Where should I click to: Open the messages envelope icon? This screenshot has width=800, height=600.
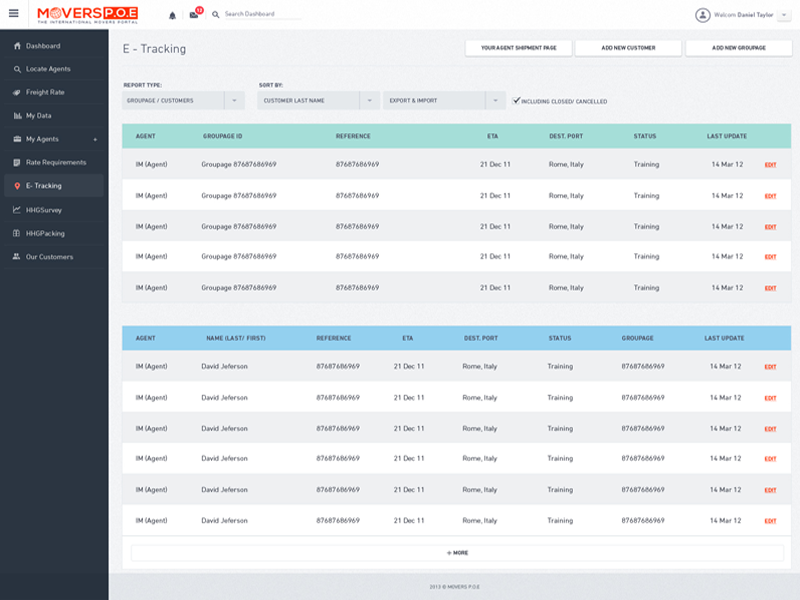pyautogui.click(x=194, y=15)
